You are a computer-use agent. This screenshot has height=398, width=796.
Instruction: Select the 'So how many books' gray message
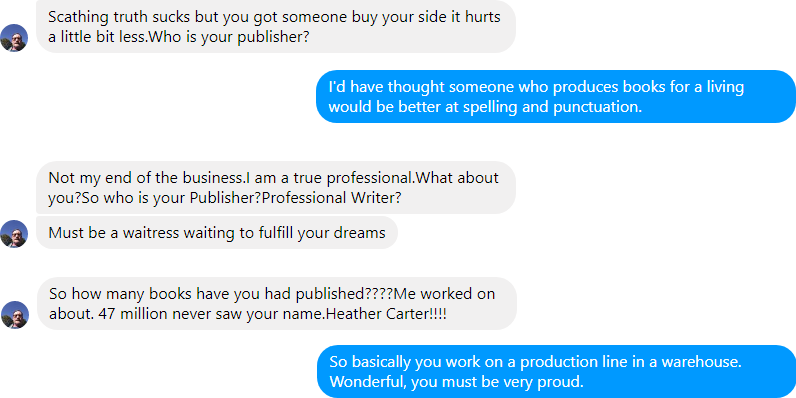pyautogui.click(x=276, y=304)
